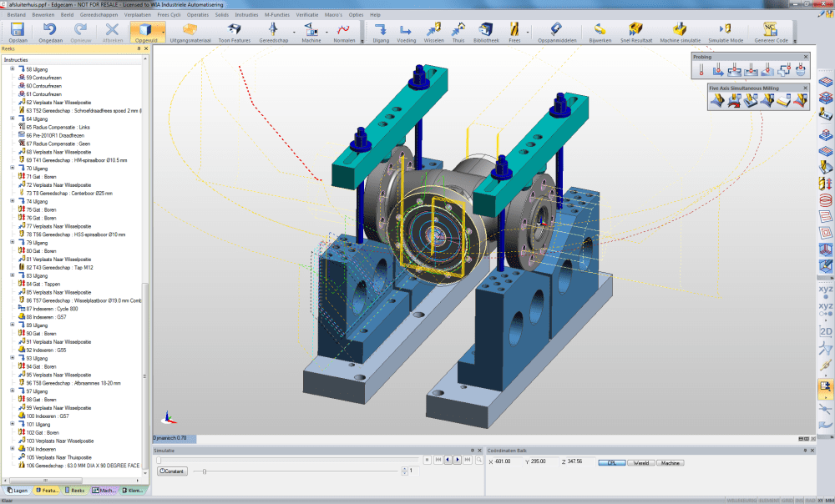Switch coordinates to Machine

(670, 463)
